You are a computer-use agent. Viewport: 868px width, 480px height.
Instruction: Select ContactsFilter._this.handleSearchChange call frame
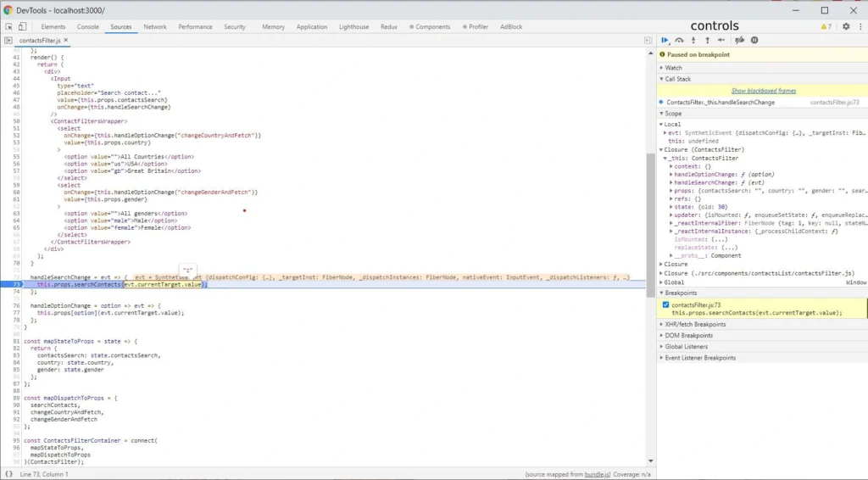click(x=721, y=103)
